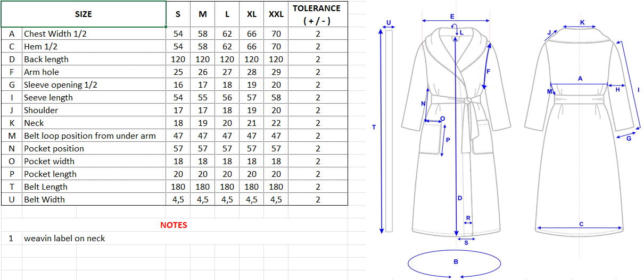The image size is (644, 280).
Task: Select the row code cell 'A'
Action: [x=12, y=33]
